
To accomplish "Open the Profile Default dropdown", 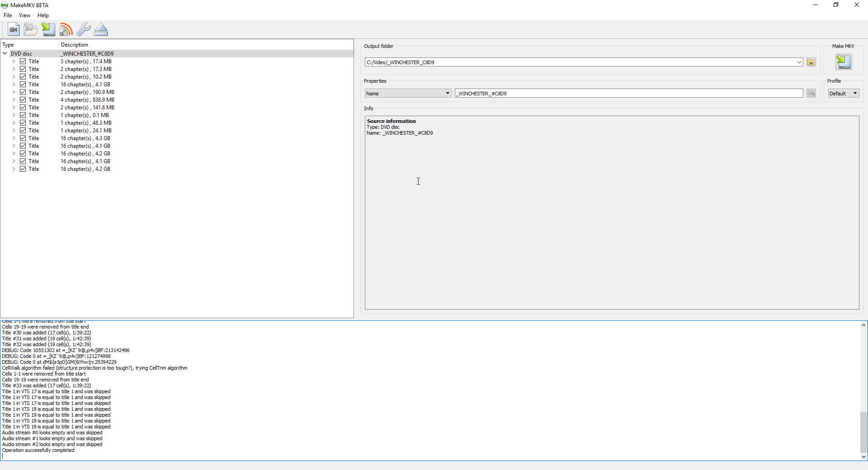I will pyautogui.click(x=844, y=94).
